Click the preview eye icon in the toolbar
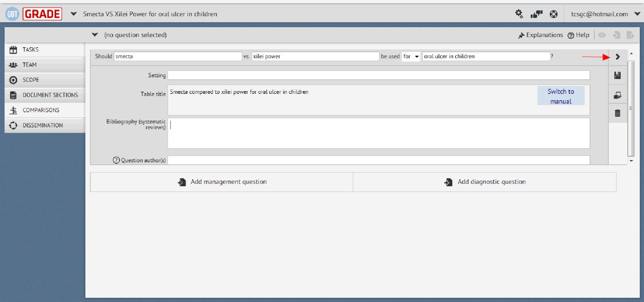This screenshot has width=644, height=302. coord(602,35)
